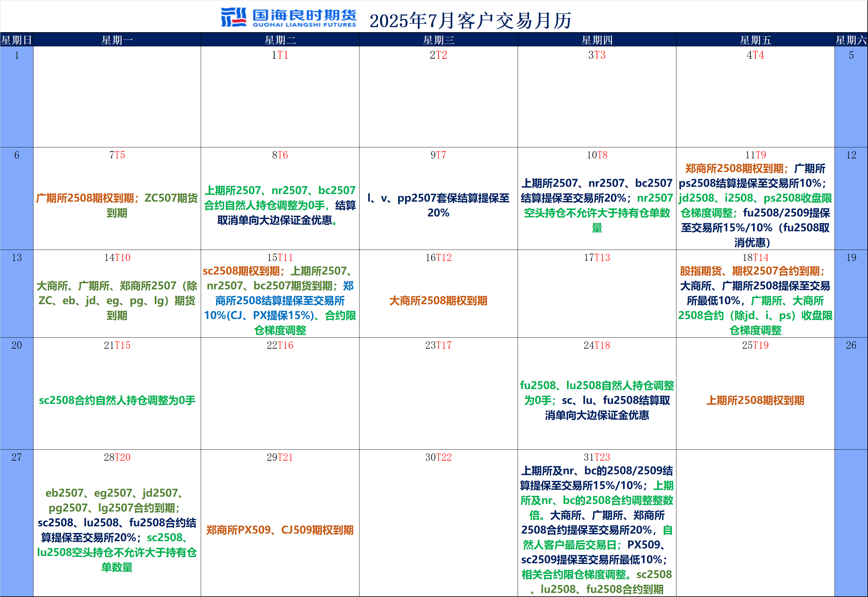Click the date label 22T16
The image size is (868, 597).
point(280,345)
